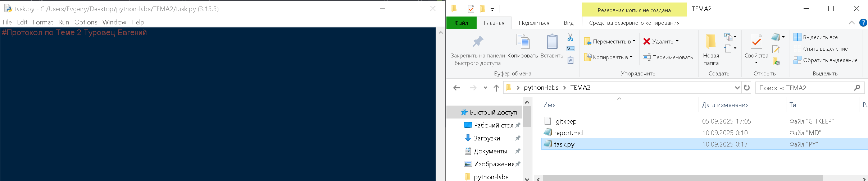Image resolution: width=868 pixels, height=181 pixels.
Task: Open the Удалить dropdown arrow
Action: [x=677, y=41]
